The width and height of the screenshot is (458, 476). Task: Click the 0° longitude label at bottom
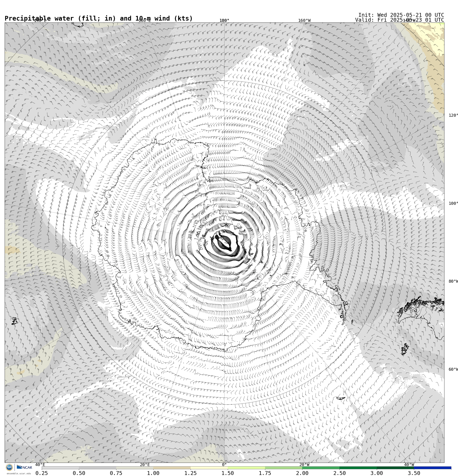click(224, 465)
